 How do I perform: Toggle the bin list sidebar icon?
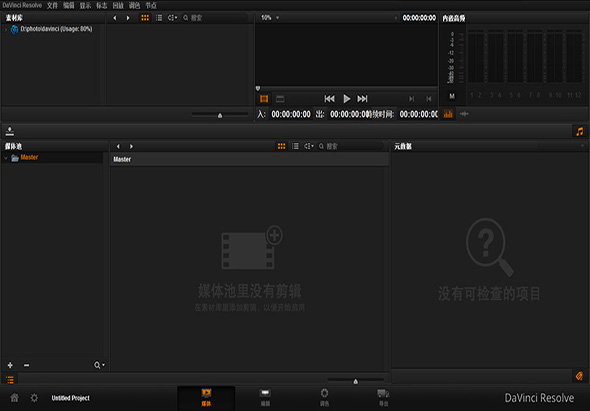10,380
